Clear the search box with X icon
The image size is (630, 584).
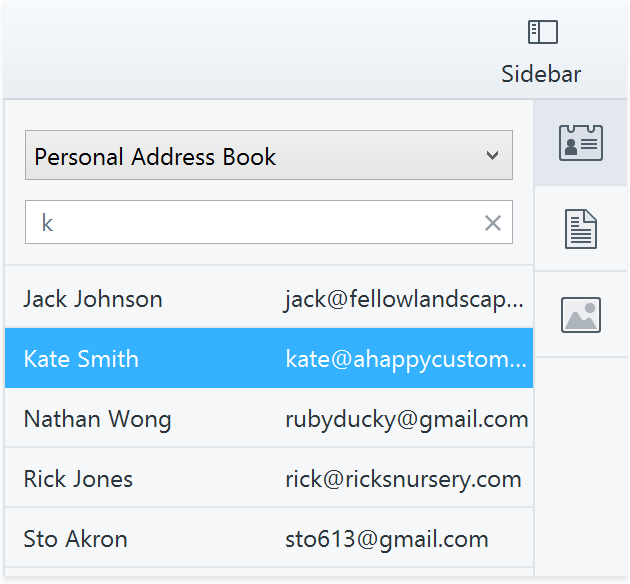coord(492,223)
